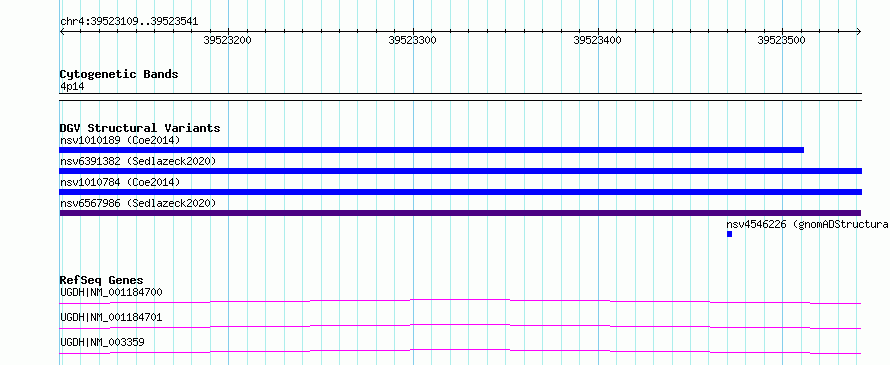Click ruler position label 39523400
890x365 pixels.
coord(598,40)
